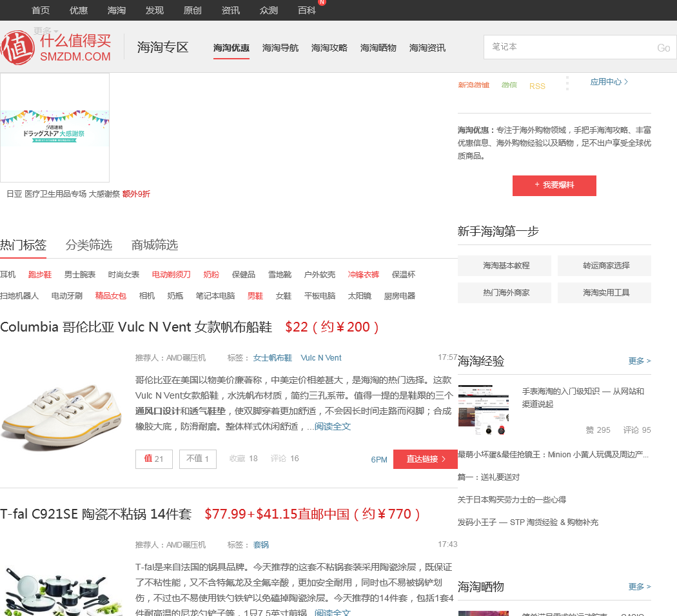Open T-fal C921SE 陶瓷不粘锅 article title
Viewport: 677px width, 616px height.
(x=96, y=514)
